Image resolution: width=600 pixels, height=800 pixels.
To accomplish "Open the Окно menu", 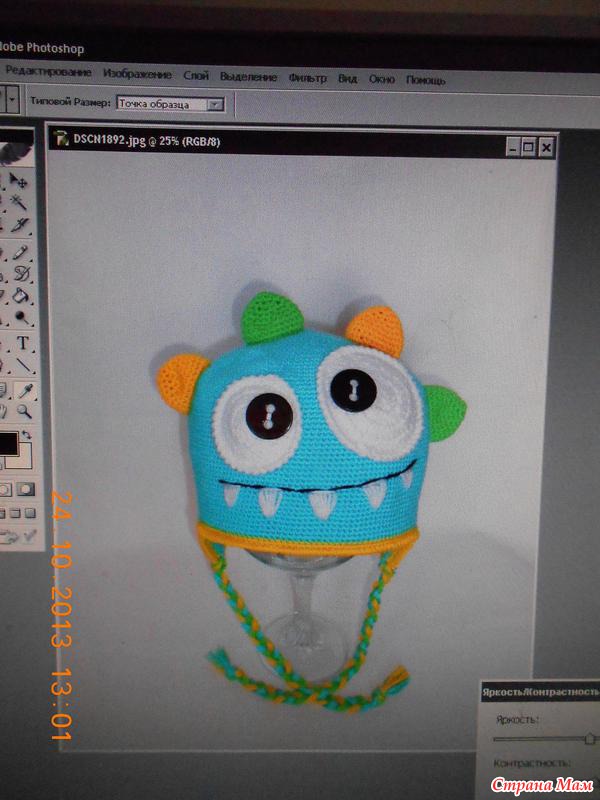I will [382, 80].
